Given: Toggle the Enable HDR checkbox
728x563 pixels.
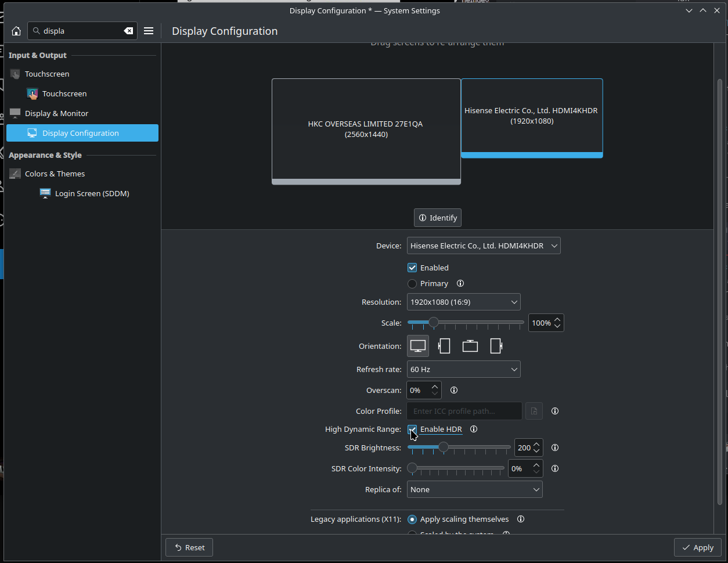Looking at the screenshot, I should coord(412,429).
